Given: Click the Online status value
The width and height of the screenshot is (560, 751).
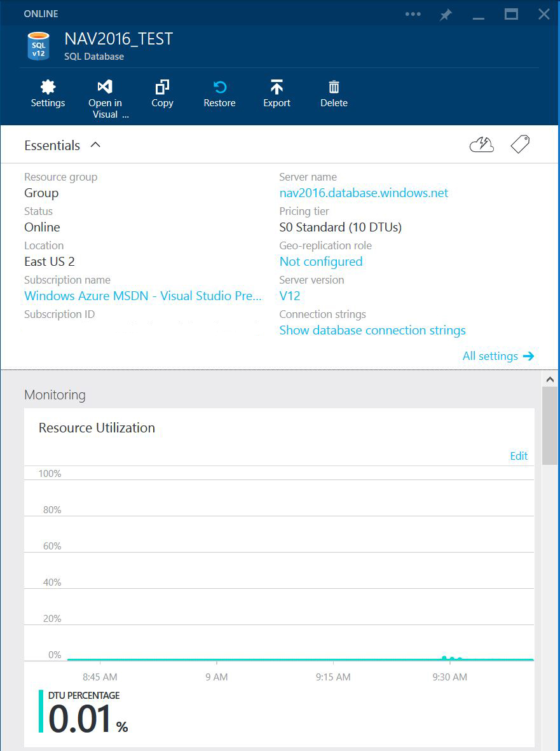Looking at the screenshot, I should click(42, 227).
